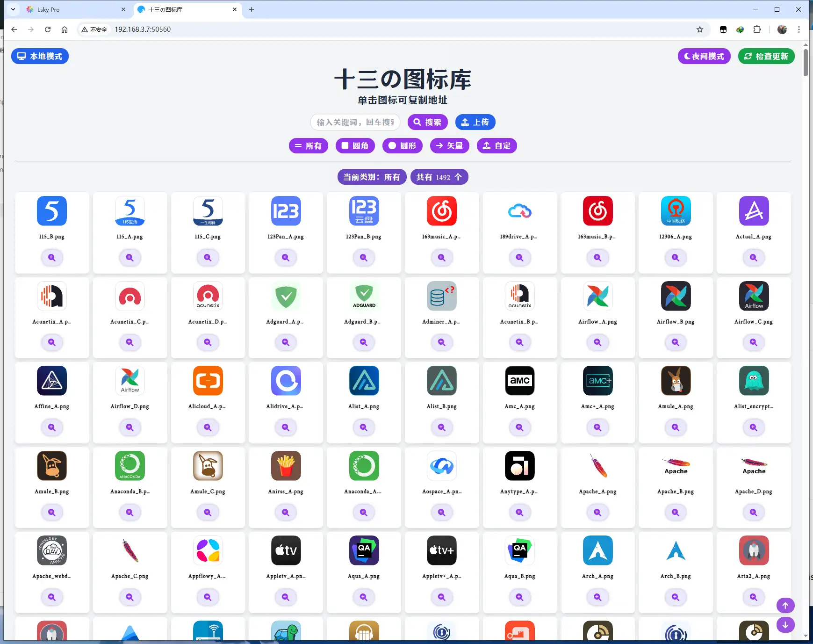
Task: Select the Alist_A.png icon
Action: pos(364,381)
